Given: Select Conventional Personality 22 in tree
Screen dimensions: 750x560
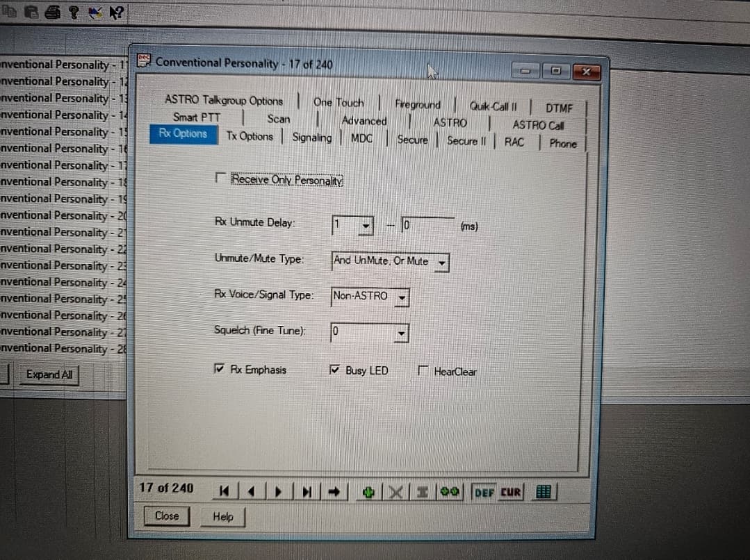Looking at the screenshot, I should [63, 249].
